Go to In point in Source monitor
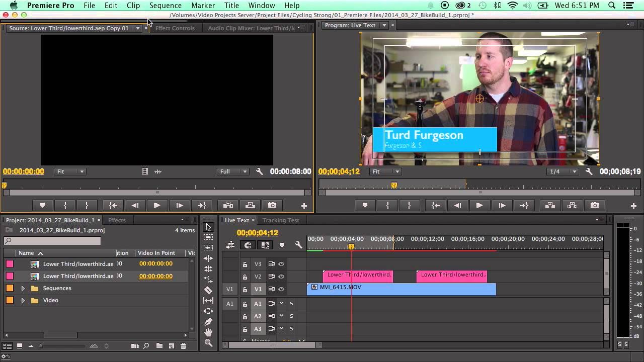 click(x=113, y=205)
